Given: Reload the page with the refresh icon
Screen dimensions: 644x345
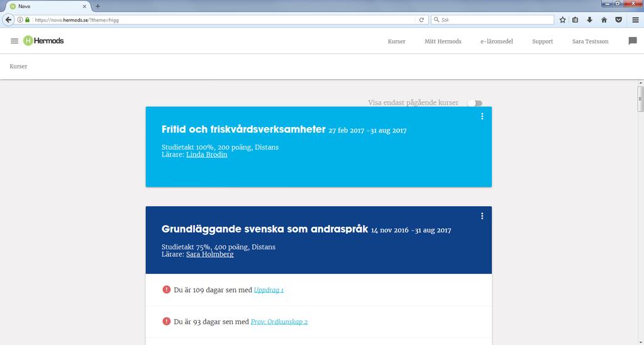Looking at the screenshot, I should click(421, 19).
